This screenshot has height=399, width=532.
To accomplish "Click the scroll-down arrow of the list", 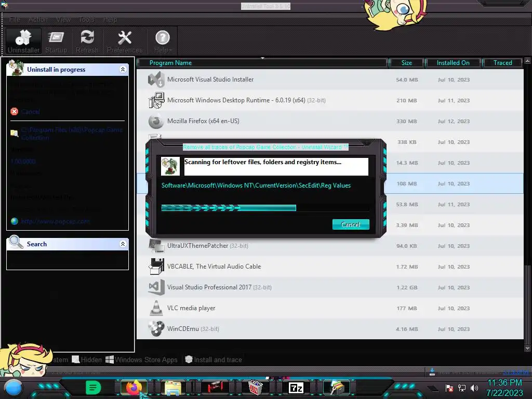I will pos(527,349).
